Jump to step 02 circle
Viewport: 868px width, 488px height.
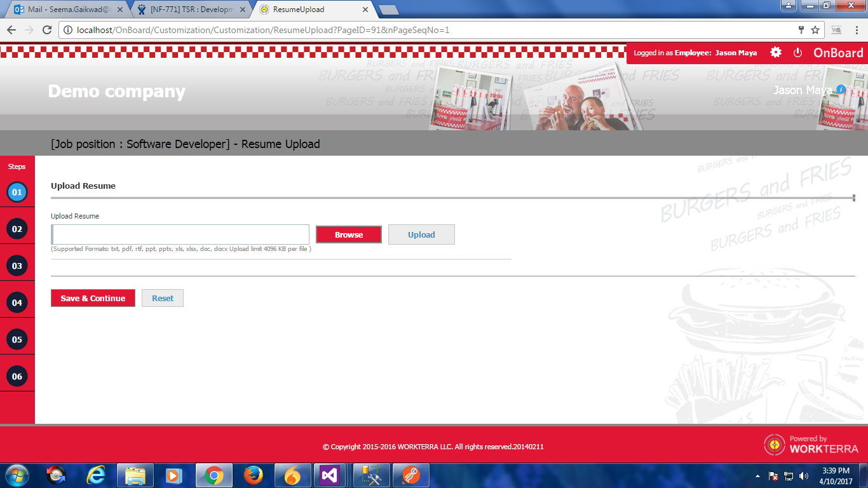point(17,229)
